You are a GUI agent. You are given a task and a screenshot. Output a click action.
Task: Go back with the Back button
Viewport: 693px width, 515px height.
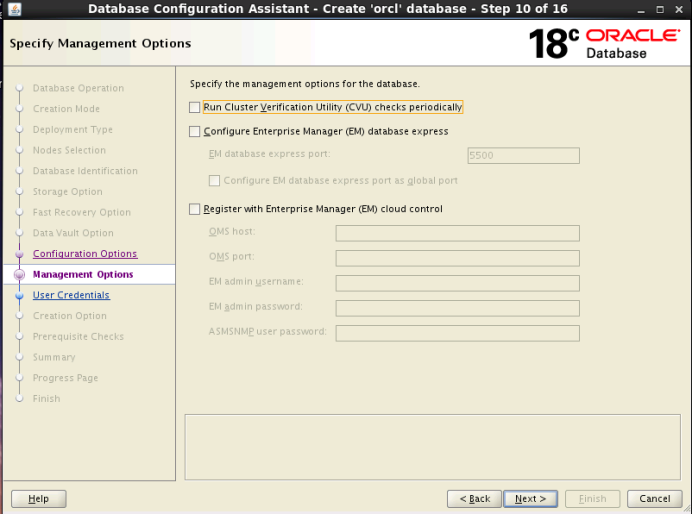pos(474,499)
